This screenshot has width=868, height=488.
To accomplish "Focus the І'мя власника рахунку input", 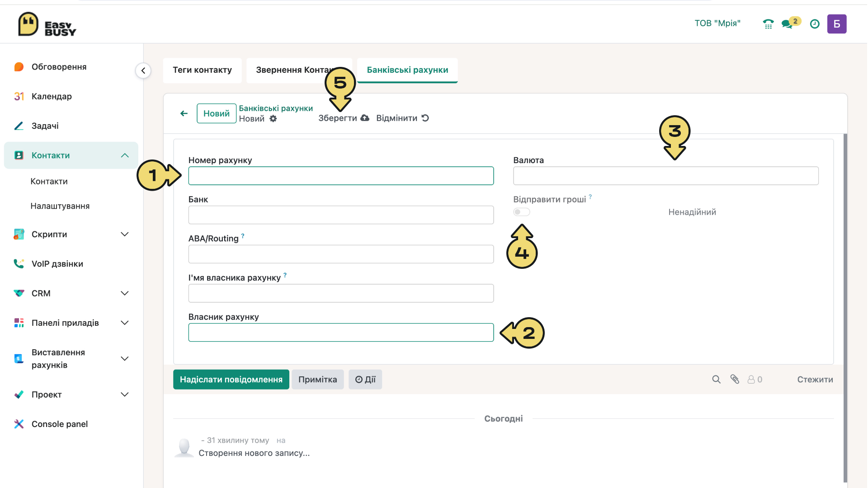I will (x=341, y=293).
